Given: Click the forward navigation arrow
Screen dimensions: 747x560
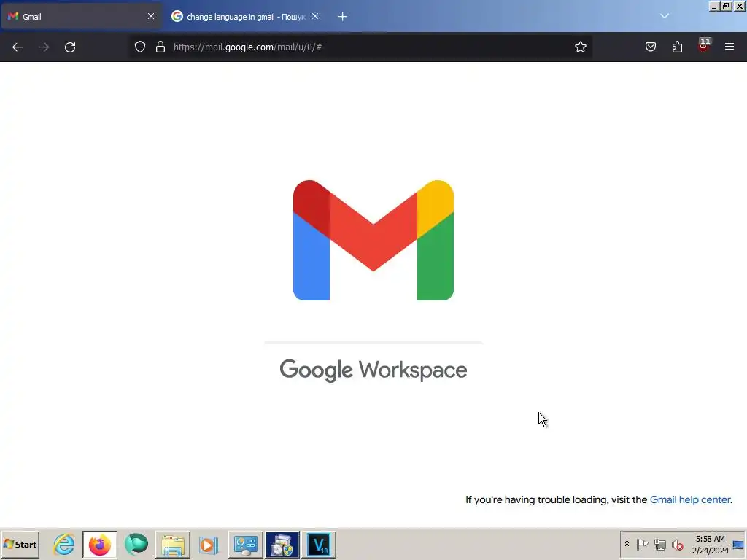Looking at the screenshot, I should (x=44, y=47).
